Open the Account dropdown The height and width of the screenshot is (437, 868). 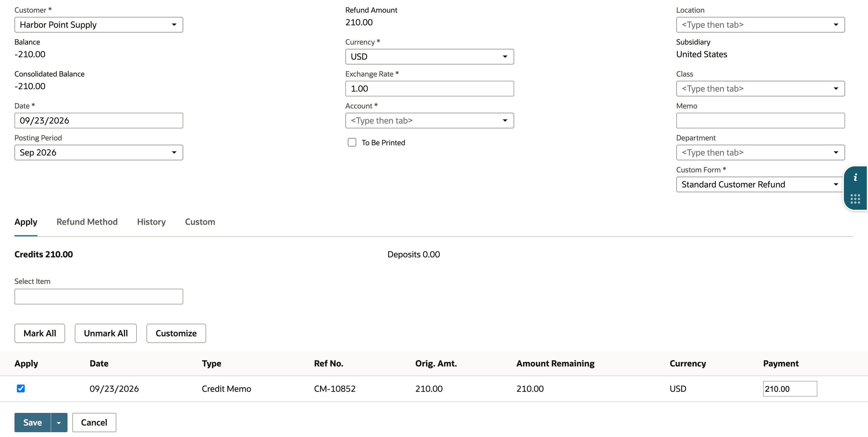click(x=429, y=121)
